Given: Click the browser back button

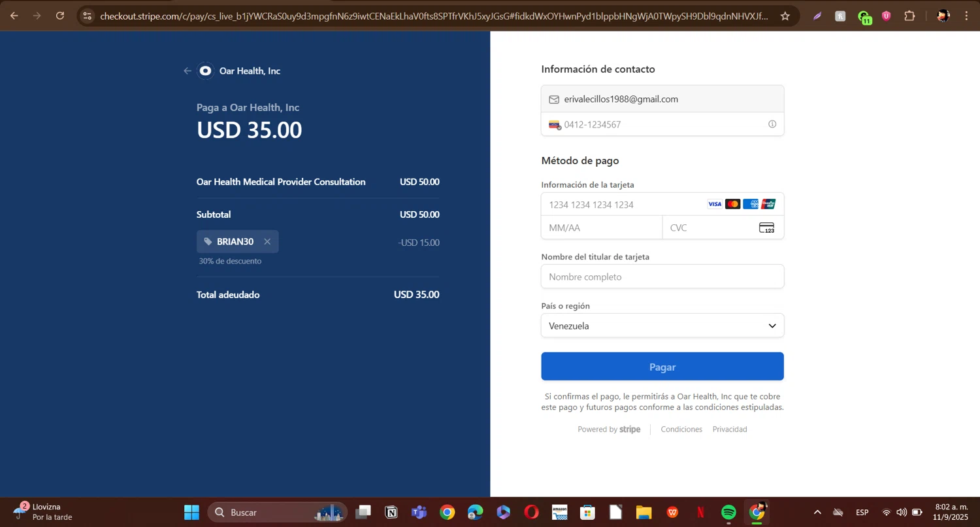Looking at the screenshot, I should tap(14, 16).
